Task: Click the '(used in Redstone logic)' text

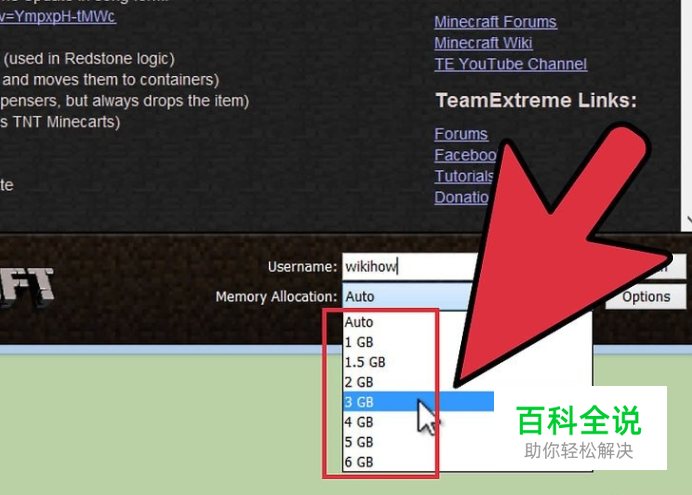Action: [x=89, y=58]
